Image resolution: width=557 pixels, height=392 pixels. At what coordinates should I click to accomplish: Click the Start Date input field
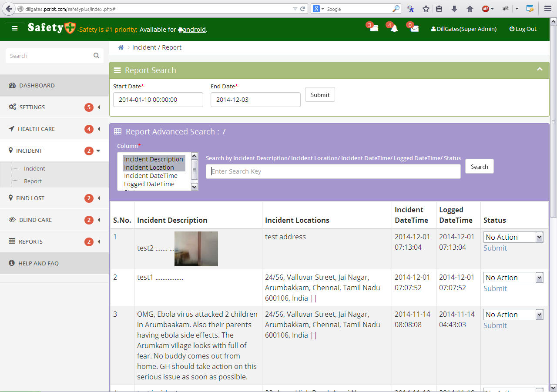(x=158, y=99)
